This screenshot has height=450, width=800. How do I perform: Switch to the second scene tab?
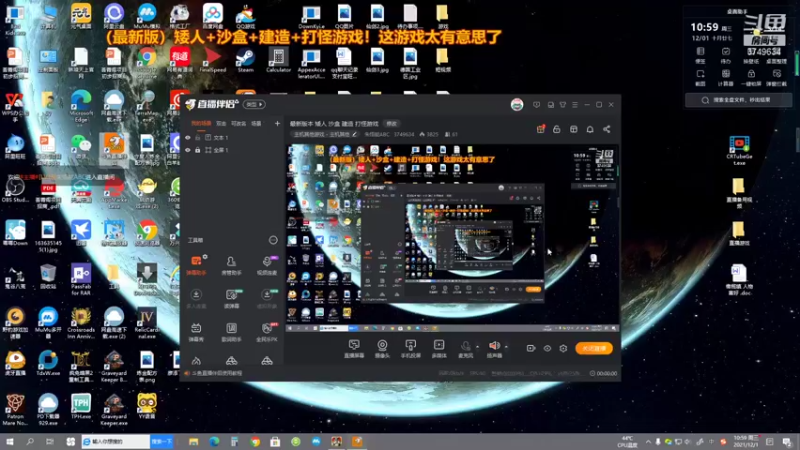pyautogui.click(x=221, y=123)
